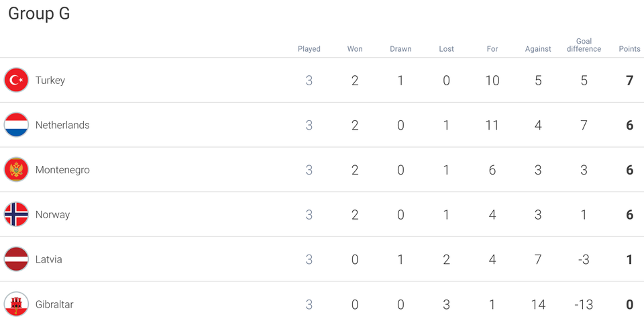The height and width of the screenshot is (321, 644).
Task: Click the Points column header
Action: 630,49
